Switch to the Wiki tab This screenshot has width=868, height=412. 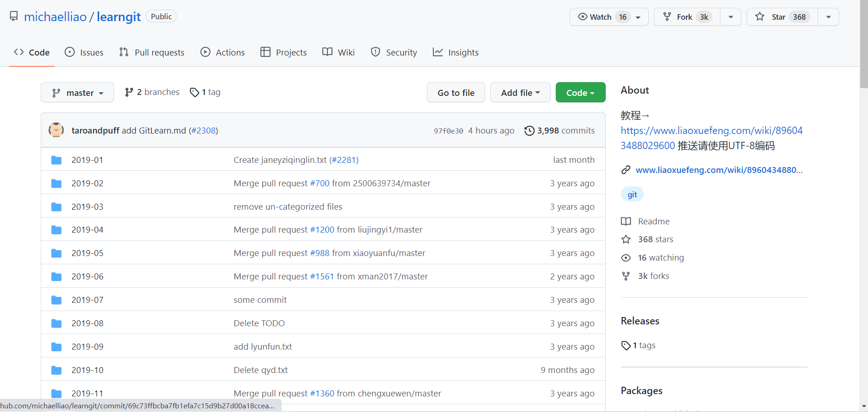[339, 52]
